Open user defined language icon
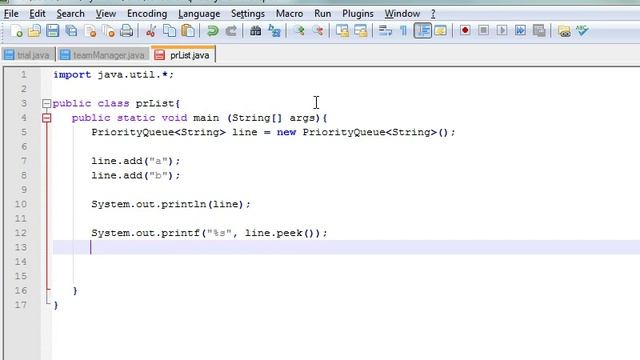The height and width of the screenshot is (360, 640). click(x=441, y=31)
